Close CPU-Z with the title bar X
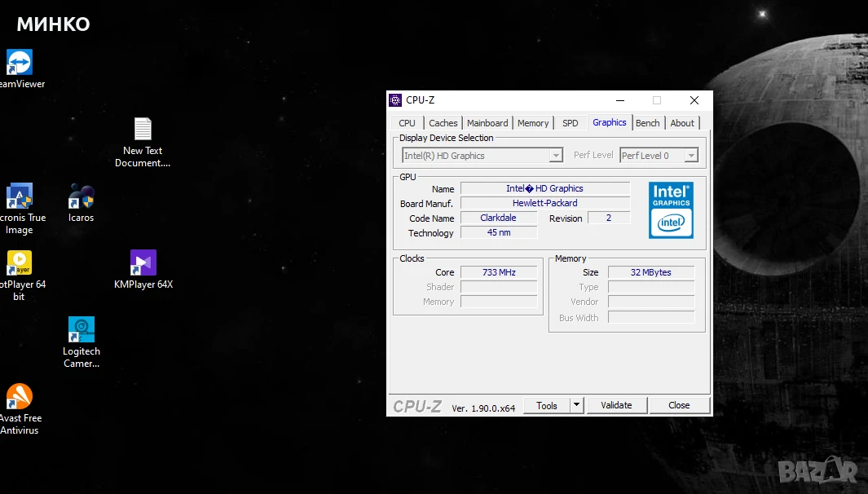The image size is (868, 494). pos(694,100)
